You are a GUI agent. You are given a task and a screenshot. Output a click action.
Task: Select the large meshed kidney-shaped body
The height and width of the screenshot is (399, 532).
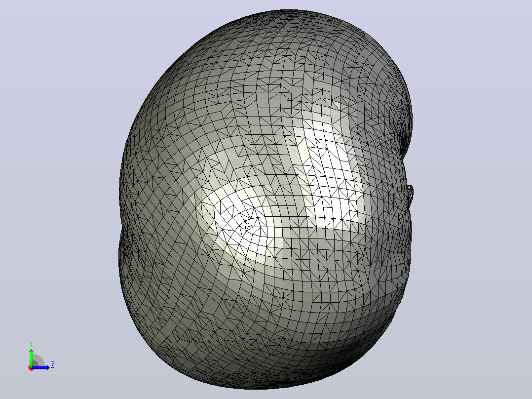[x=266, y=199]
